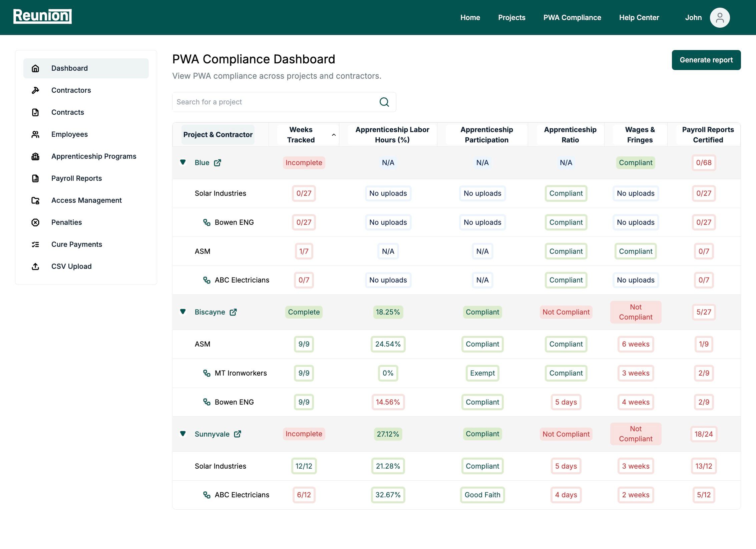Click the Contractors hammer icon in sidebar
The height and width of the screenshot is (549, 756).
tap(35, 90)
